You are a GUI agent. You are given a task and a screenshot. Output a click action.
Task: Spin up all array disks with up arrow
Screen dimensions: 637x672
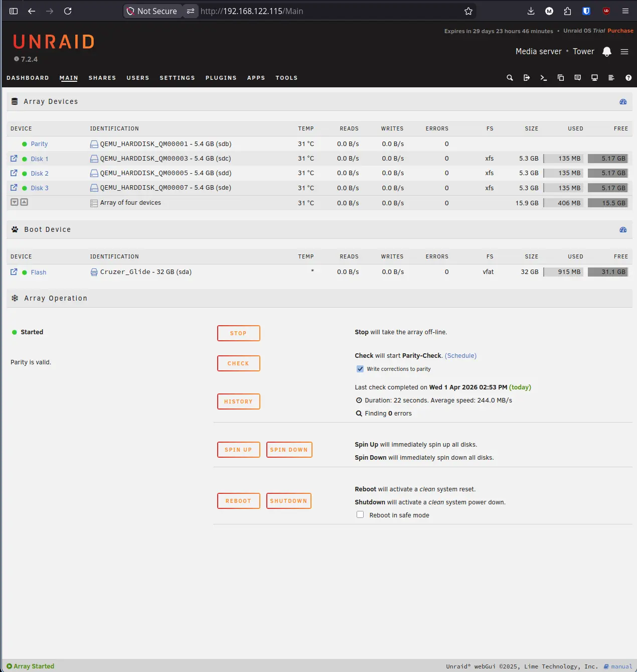click(24, 202)
